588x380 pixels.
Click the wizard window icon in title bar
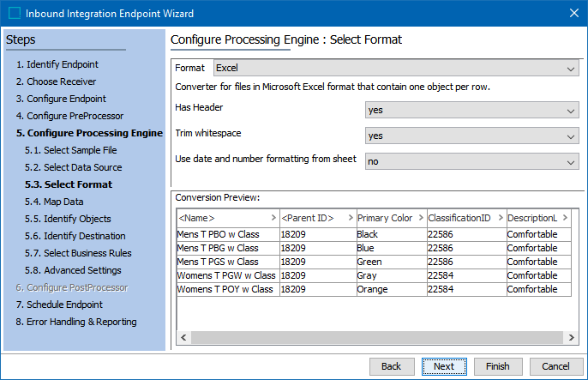coord(14,14)
